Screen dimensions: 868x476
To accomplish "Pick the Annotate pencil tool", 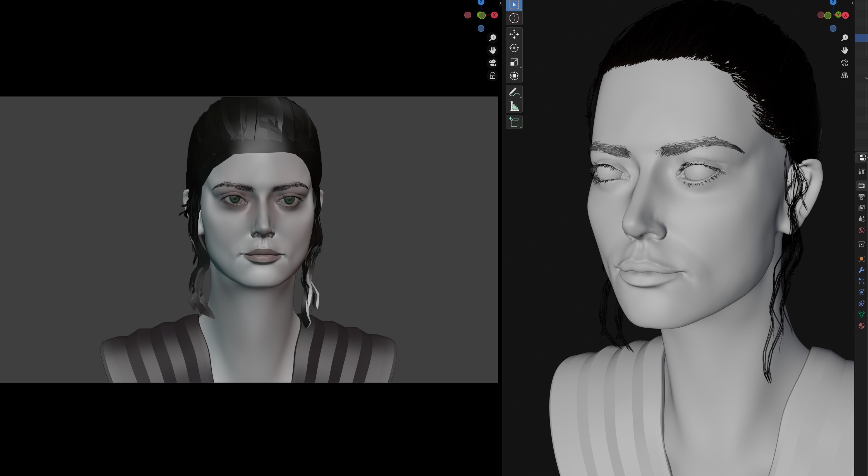I will (x=514, y=92).
